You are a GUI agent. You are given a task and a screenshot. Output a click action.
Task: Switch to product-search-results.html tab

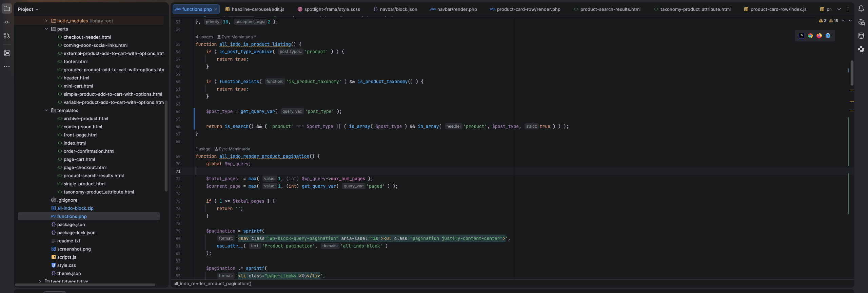pos(607,9)
